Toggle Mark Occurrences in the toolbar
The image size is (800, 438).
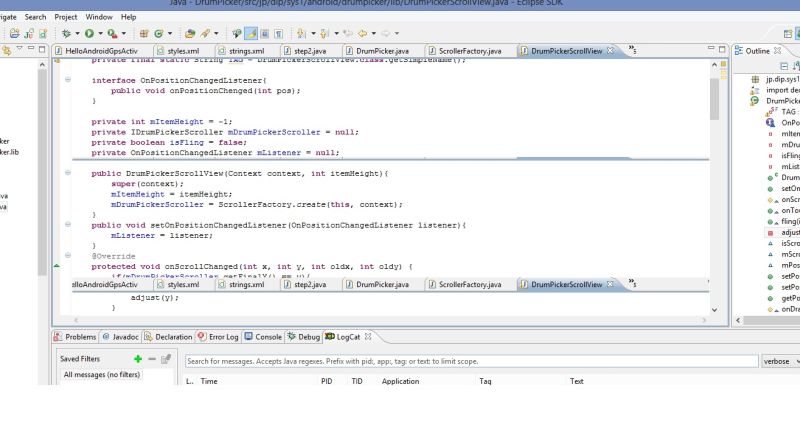click(x=251, y=33)
